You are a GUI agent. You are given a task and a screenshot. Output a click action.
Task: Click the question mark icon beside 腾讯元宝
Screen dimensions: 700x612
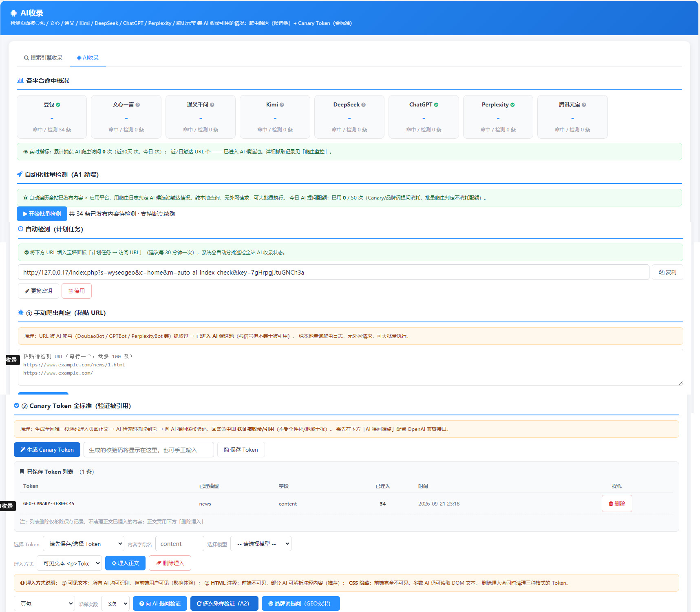point(584,105)
